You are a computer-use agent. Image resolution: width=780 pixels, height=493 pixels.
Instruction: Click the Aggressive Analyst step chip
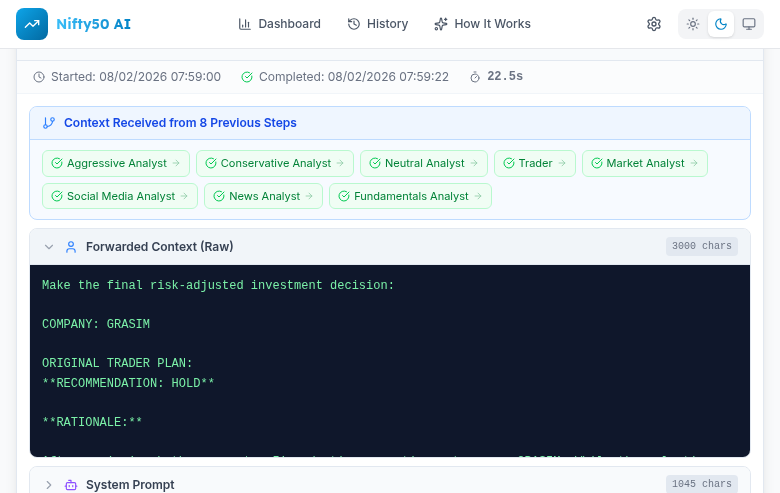tap(116, 163)
